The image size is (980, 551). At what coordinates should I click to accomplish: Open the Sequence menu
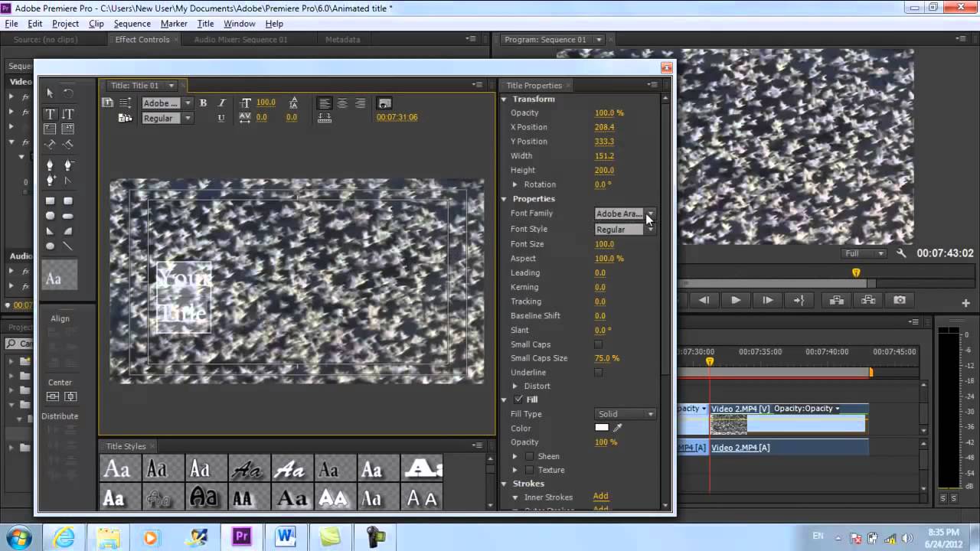pyautogui.click(x=132, y=24)
